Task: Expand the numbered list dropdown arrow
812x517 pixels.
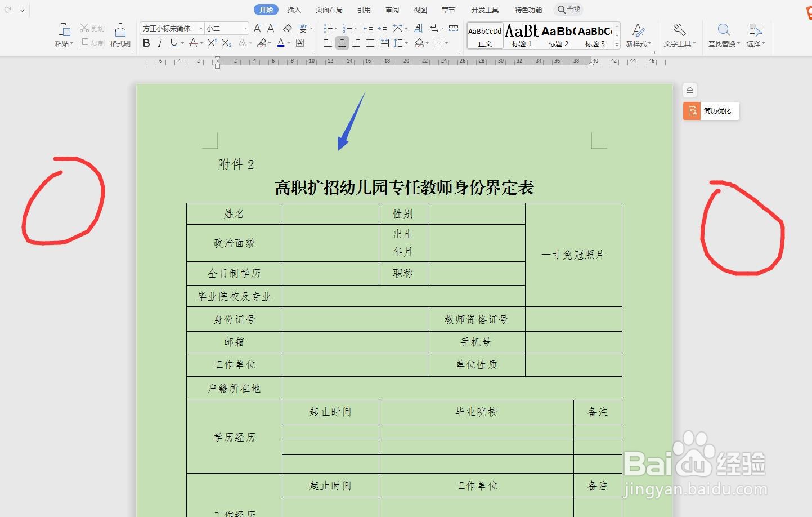Action: (x=355, y=29)
